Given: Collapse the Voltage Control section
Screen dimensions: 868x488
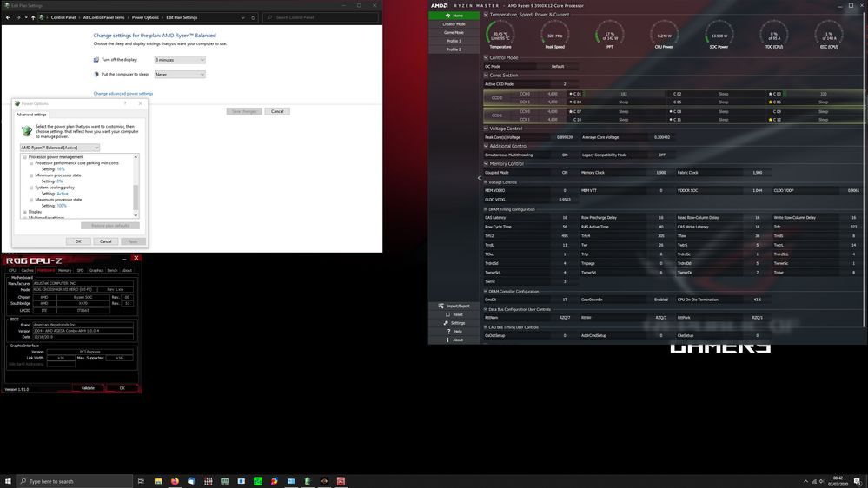Looking at the screenshot, I should [x=486, y=129].
